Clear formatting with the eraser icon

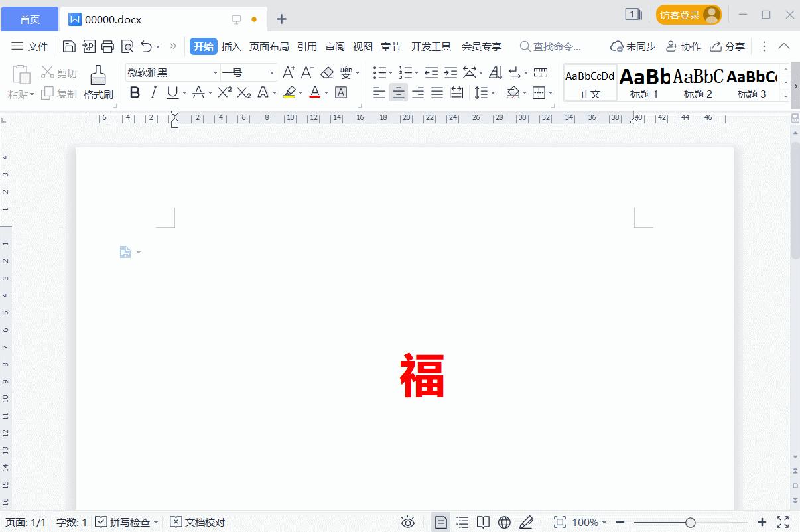pyautogui.click(x=327, y=72)
